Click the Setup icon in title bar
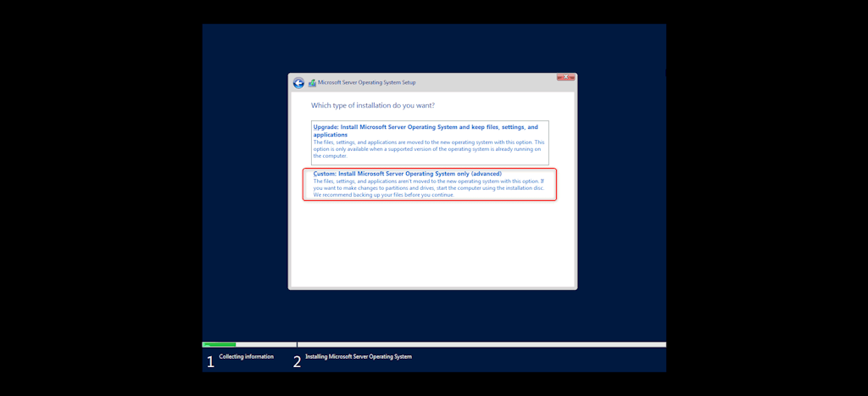868x396 pixels. point(312,83)
